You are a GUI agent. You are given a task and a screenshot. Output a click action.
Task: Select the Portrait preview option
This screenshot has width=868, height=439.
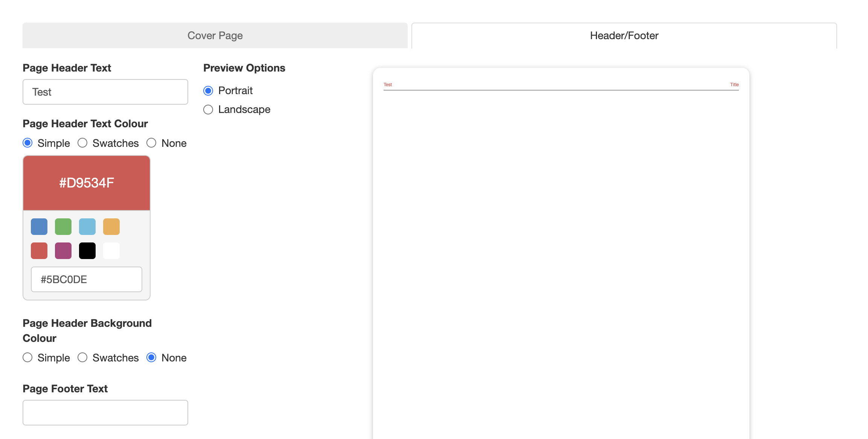(x=208, y=90)
